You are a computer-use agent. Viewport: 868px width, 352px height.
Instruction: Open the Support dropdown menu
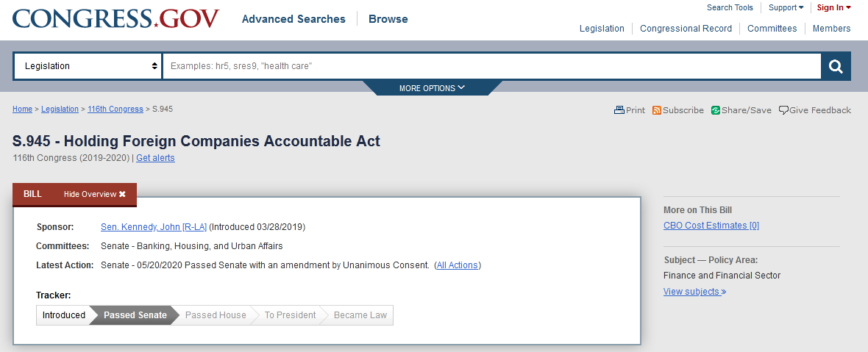click(786, 7)
